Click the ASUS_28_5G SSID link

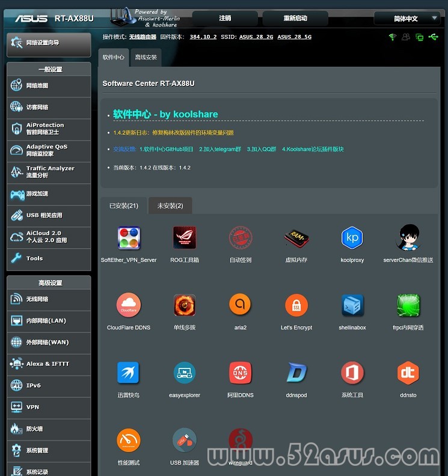tap(294, 37)
